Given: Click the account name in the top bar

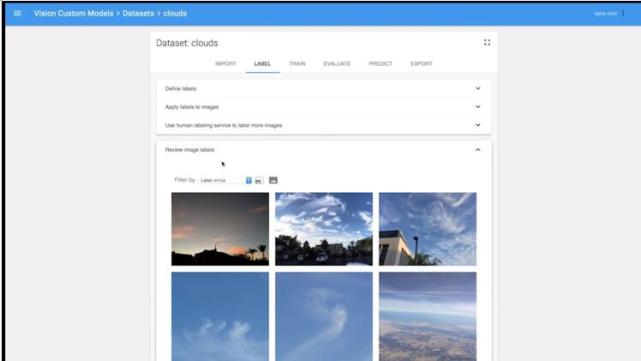Looking at the screenshot, I should [605, 13].
